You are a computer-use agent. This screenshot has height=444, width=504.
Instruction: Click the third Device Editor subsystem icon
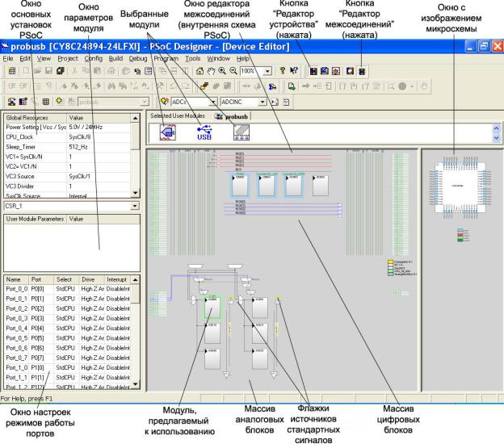[x=336, y=71]
